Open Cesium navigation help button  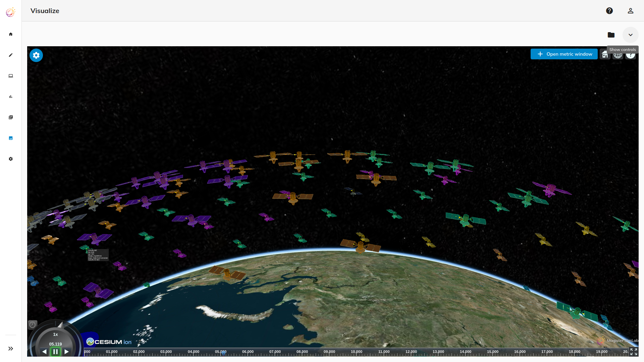point(631,56)
